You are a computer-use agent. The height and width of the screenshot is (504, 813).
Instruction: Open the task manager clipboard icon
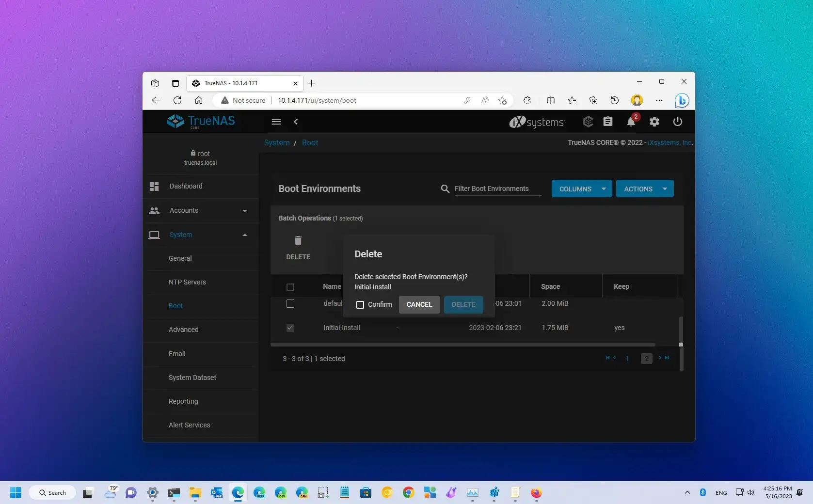coord(607,122)
